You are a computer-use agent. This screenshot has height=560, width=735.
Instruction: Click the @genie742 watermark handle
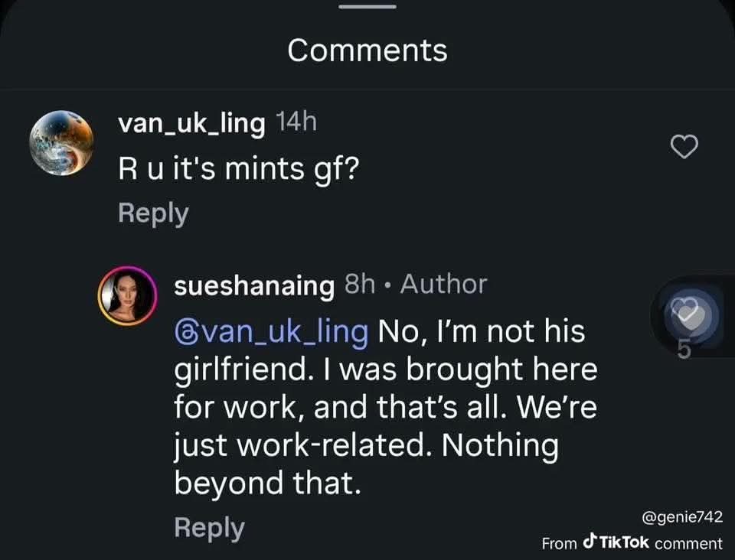(682, 517)
